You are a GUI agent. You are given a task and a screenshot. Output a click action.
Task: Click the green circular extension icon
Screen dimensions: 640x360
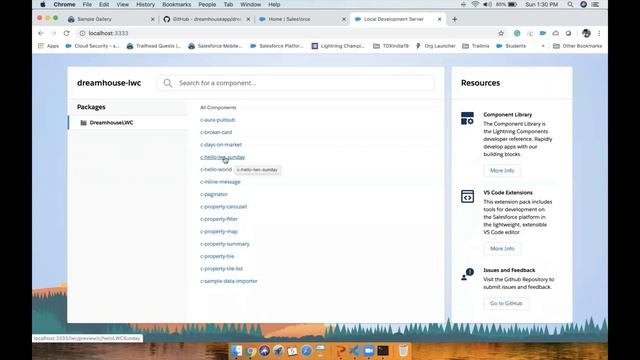point(517,33)
